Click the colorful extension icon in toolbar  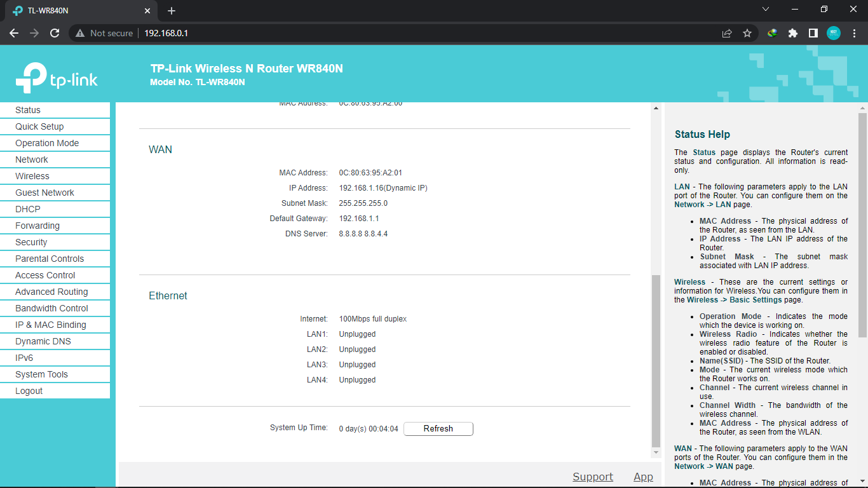[x=773, y=33]
